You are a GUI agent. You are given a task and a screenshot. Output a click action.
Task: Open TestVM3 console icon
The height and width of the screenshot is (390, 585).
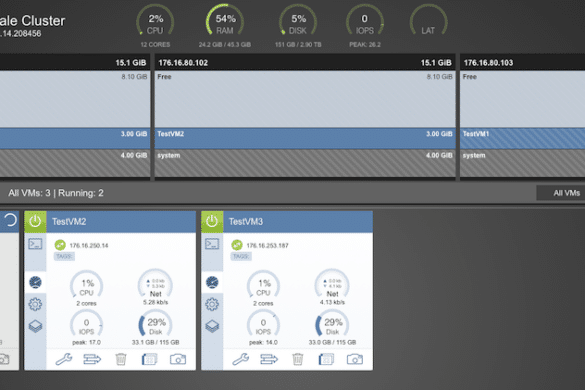pos(212,244)
